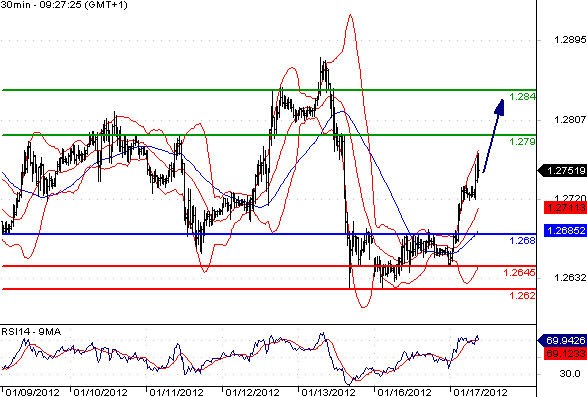Click the red 69.1233 RSI MA tag
Image resolution: width=587 pixels, height=397 pixels.
click(565, 354)
